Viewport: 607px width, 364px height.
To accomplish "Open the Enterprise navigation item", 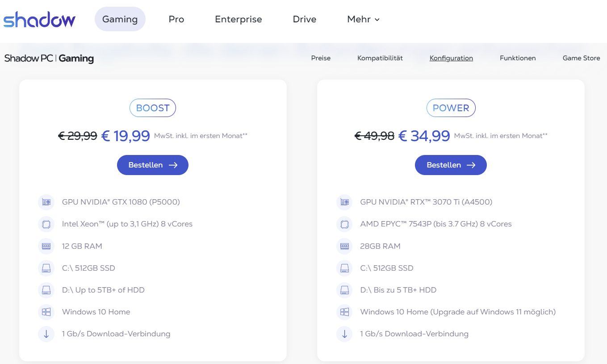I will click(x=239, y=19).
